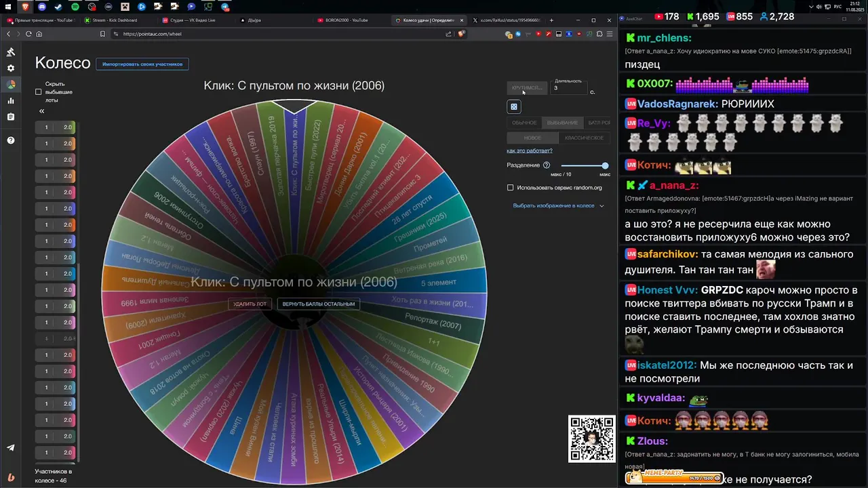Open a new browser tab with plus

pyautogui.click(x=551, y=20)
